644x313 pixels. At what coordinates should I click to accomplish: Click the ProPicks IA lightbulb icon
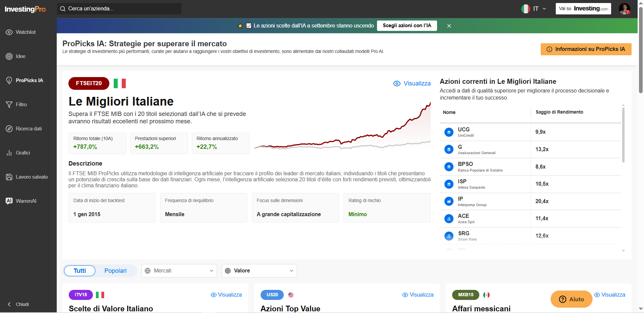(x=9, y=80)
